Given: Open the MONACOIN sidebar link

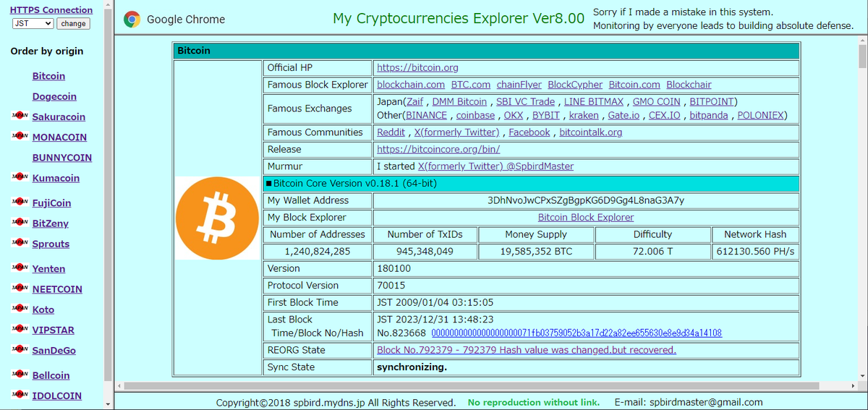Looking at the screenshot, I should coord(59,137).
